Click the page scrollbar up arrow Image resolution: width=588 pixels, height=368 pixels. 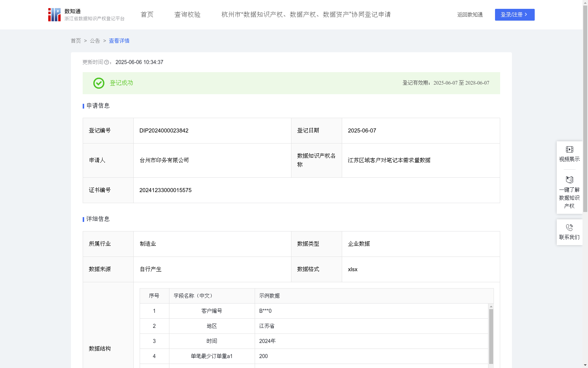tap(585, 3)
